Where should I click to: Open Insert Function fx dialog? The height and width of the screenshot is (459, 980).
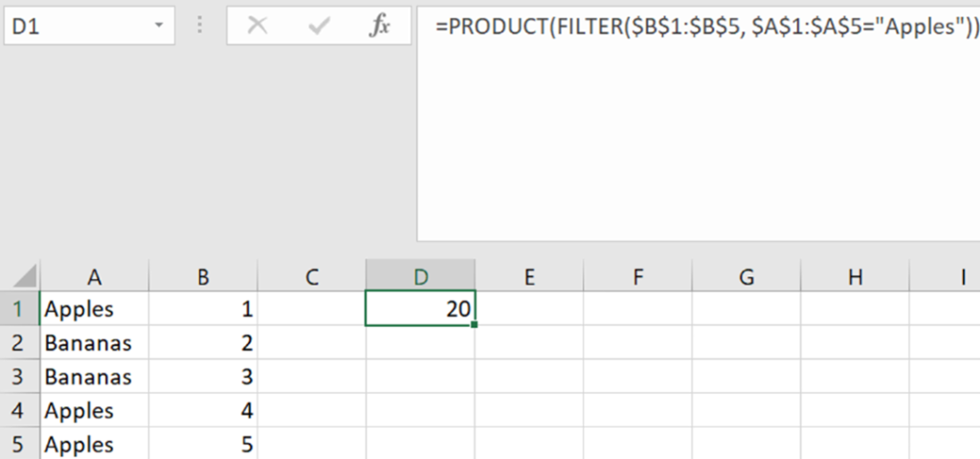[380, 26]
